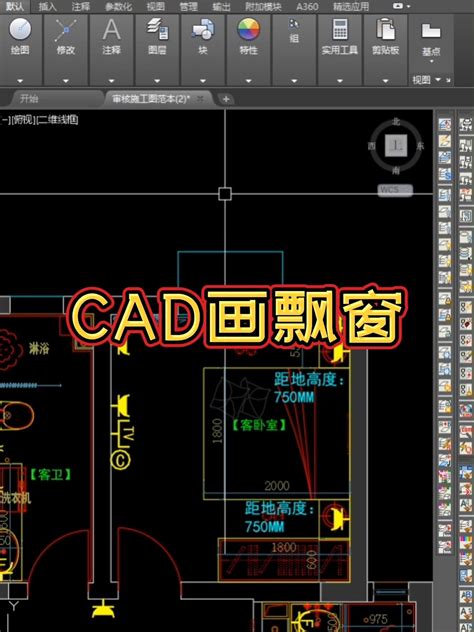Switch to the 管理 ribbon tab
The width and height of the screenshot is (474, 632).
point(189,6)
